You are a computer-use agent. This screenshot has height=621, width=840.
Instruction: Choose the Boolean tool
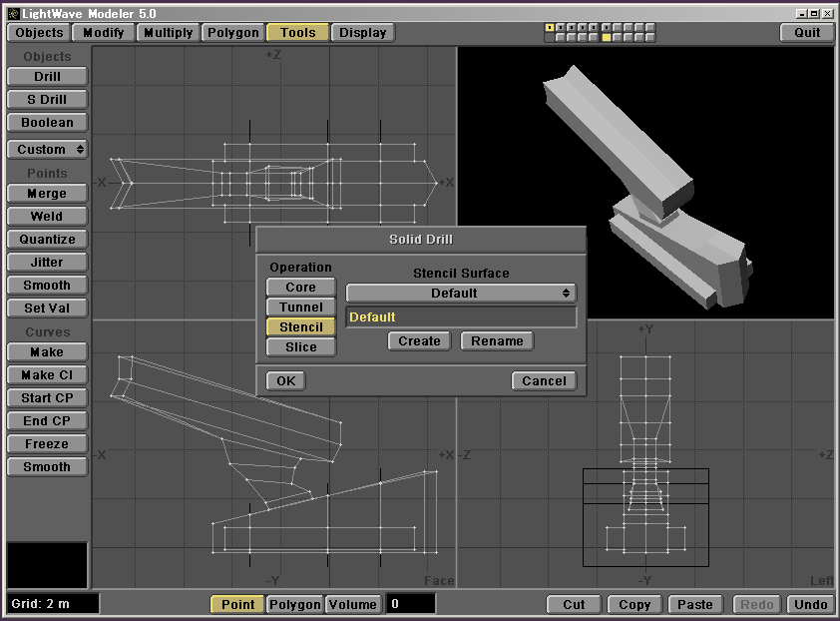[47, 123]
